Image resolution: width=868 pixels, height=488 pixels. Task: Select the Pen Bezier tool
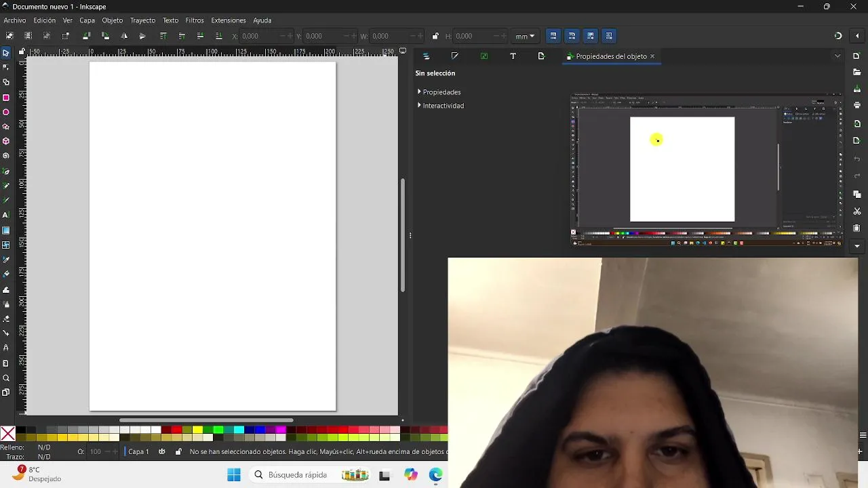click(x=6, y=171)
